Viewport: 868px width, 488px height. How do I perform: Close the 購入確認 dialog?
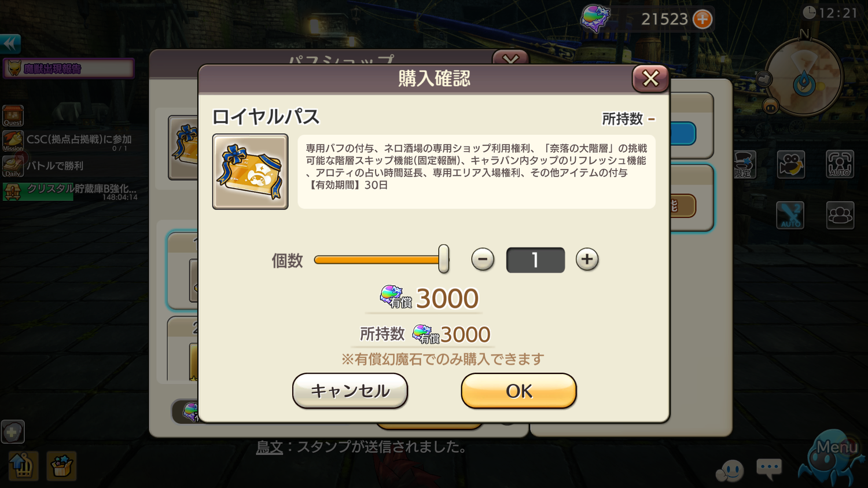click(x=650, y=79)
